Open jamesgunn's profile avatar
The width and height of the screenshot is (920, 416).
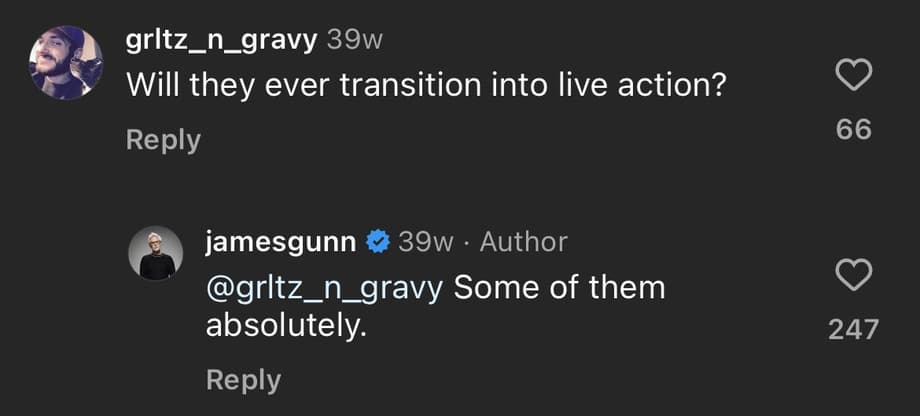156,253
